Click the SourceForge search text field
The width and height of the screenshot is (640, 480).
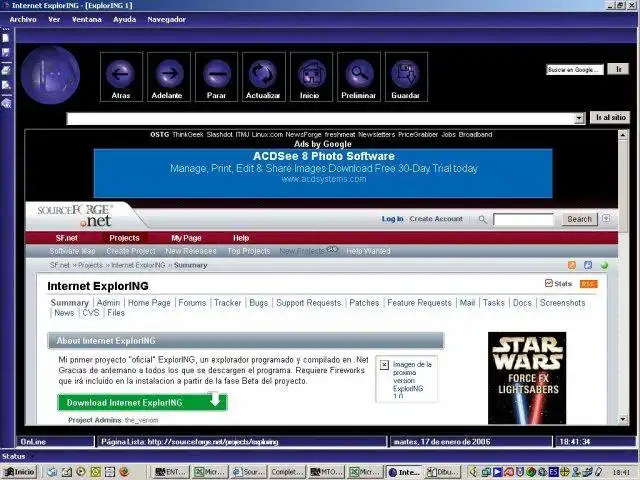point(523,219)
